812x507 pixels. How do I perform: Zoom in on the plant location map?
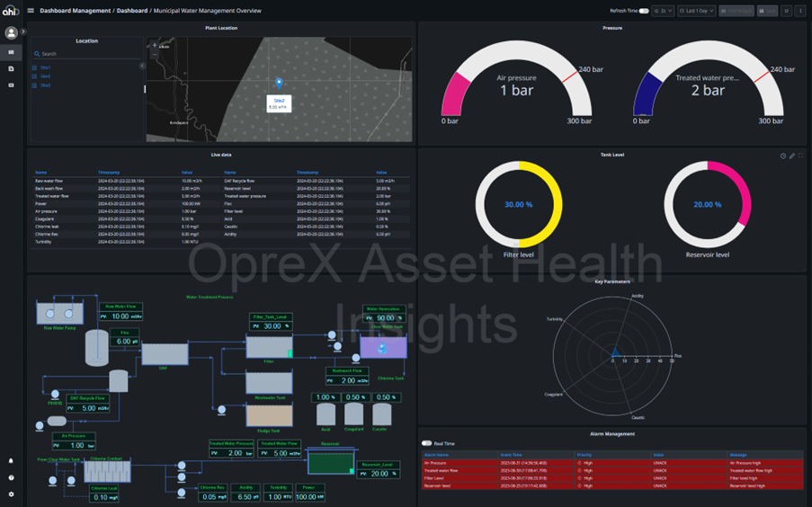pyautogui.click(x=155, y=44)
